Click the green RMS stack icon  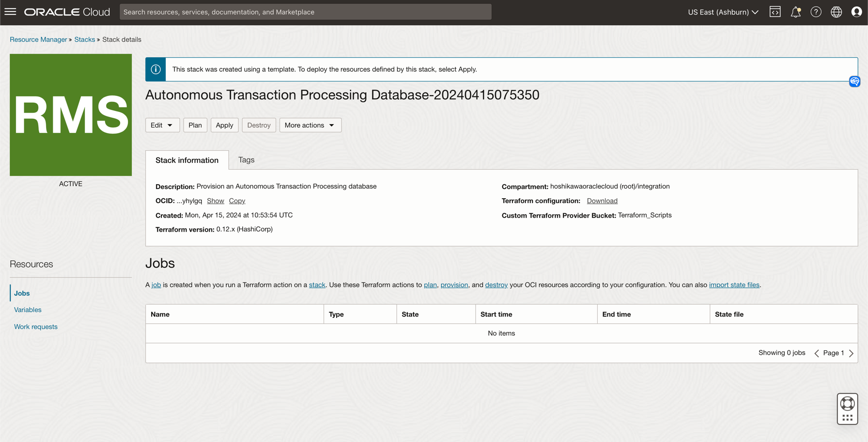[x=71, y=115]
